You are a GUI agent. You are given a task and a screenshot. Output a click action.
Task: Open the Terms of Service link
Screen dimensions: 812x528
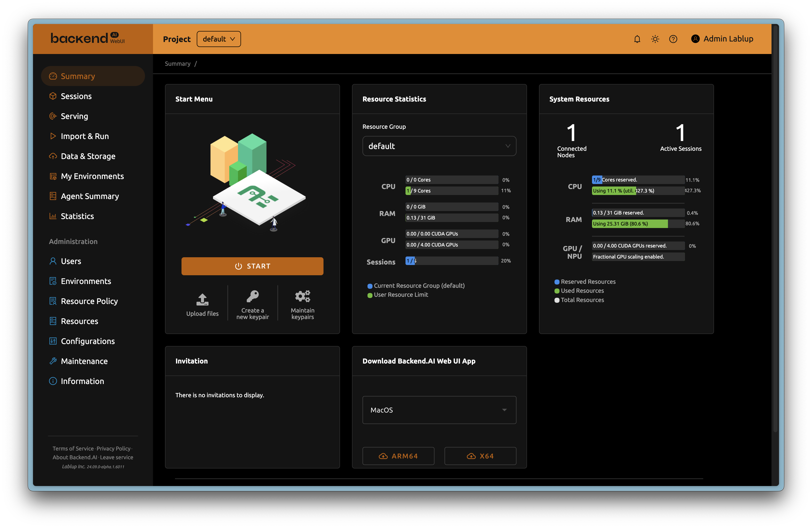click(x=73, y=448)
